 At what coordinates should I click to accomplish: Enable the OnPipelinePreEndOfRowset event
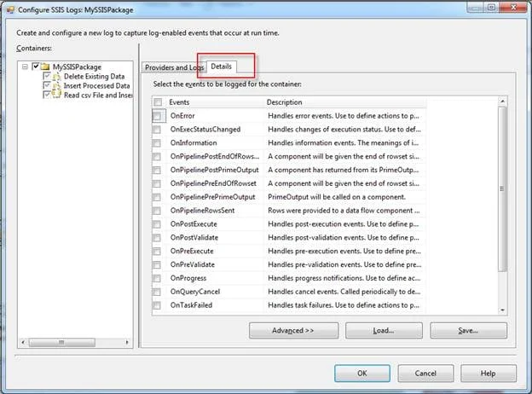(x=157, y=183)
